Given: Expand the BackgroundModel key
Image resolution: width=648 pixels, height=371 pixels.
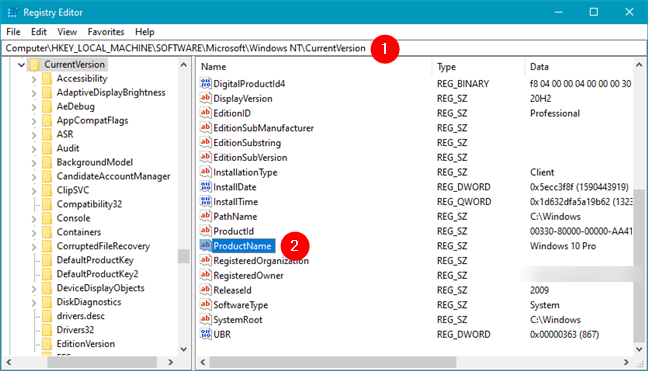Looking at the screenshot, I should [34, 163].
